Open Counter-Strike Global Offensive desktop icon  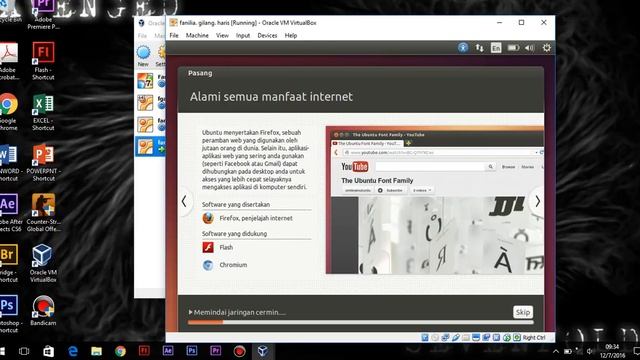[x=43, y=213]
